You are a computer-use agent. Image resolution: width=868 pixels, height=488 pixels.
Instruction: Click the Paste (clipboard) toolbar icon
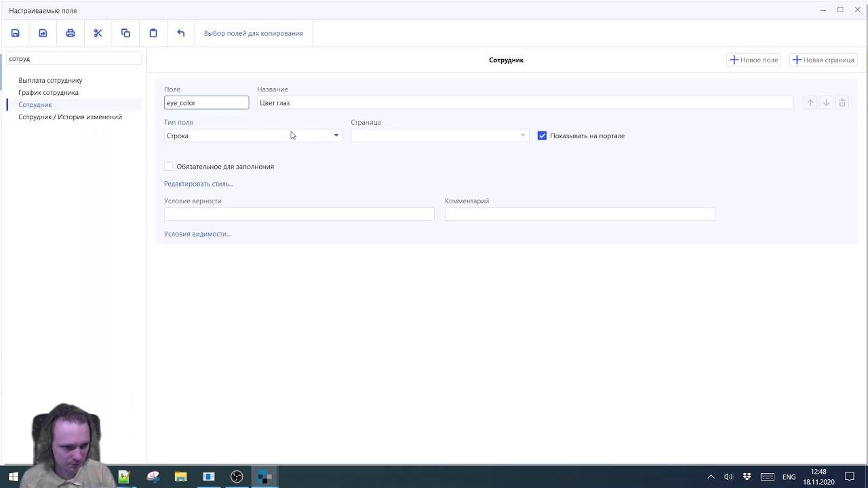coord(153,33)
